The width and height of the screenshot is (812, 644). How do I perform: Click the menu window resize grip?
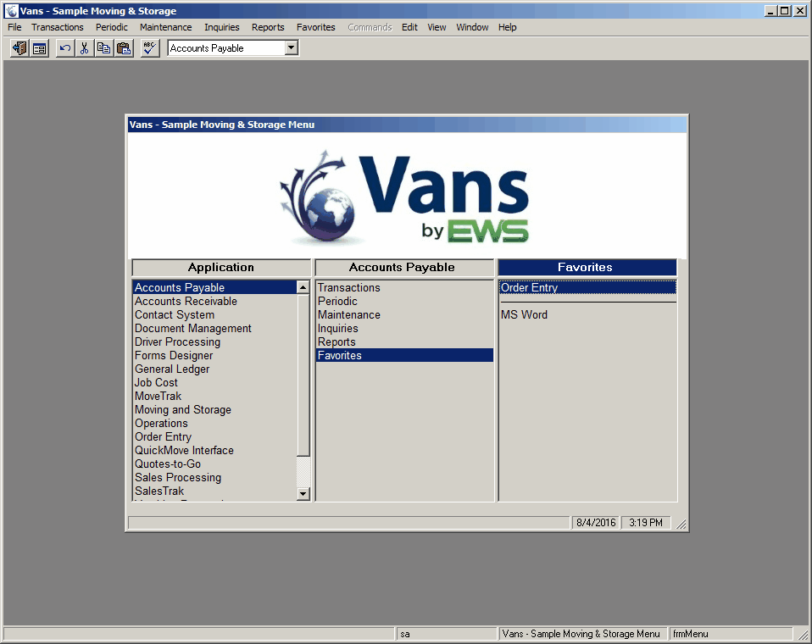pos(681,525)
